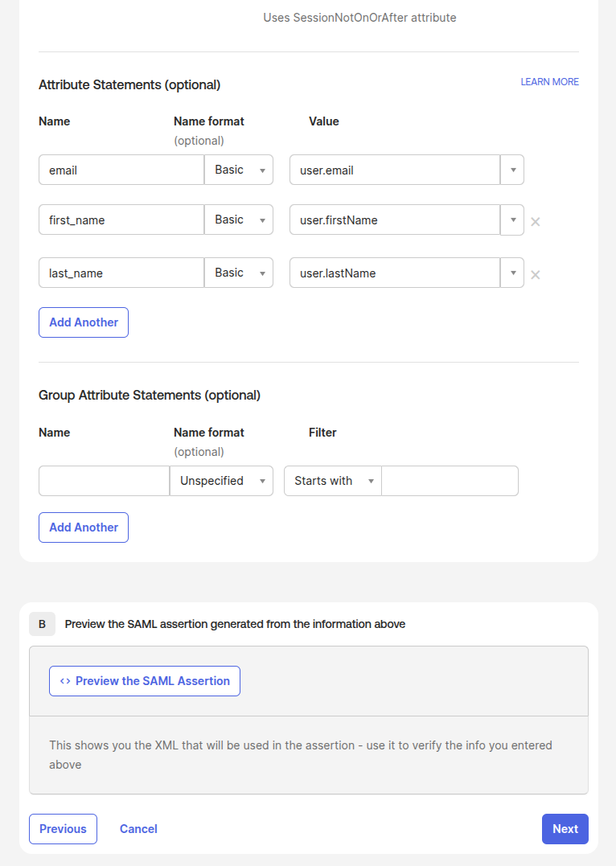The width and height of the screenshot is (616, 866).
Task: Open the Starts with filter dropdown
Action: tap(333, 481)
